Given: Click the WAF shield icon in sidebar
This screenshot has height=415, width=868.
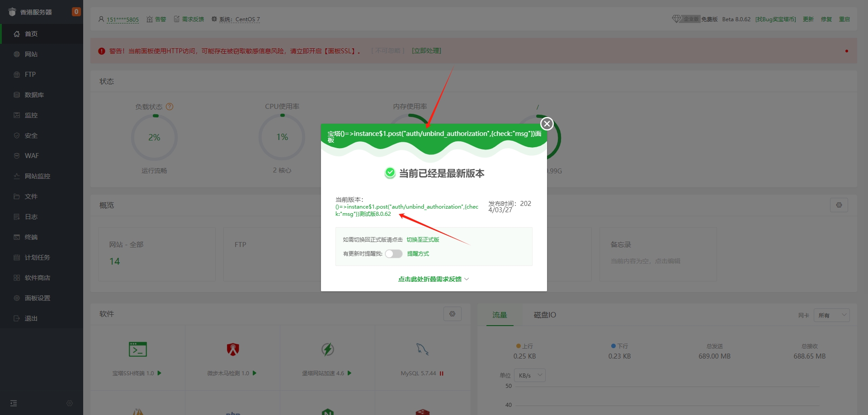Looking at the screenshot, I should pyautogui.click(x=17, y=156).
